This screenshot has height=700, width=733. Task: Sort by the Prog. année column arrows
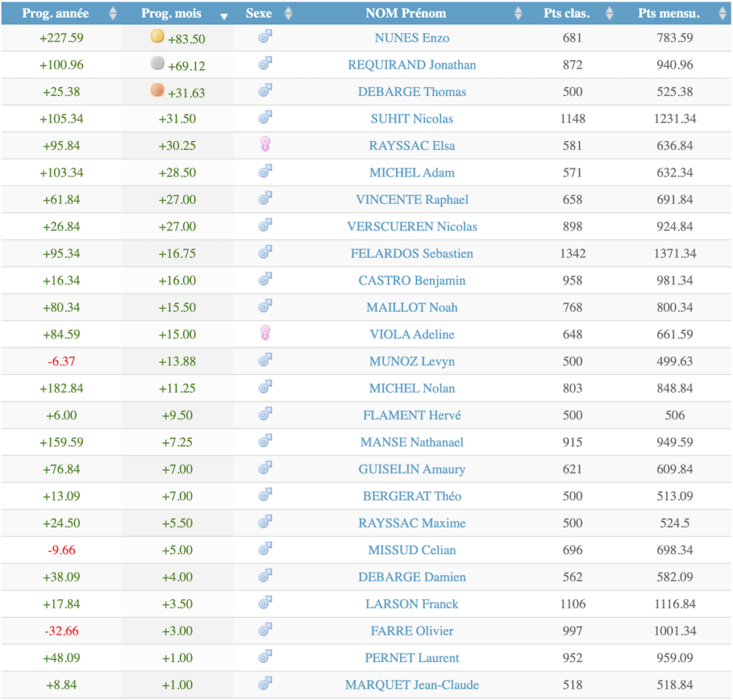pos(112,14)
